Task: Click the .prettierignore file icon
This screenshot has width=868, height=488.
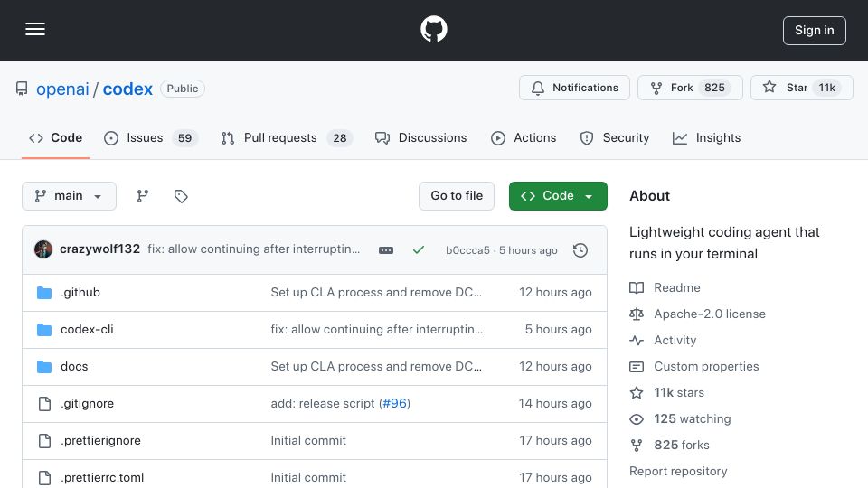Action: (45, 441)
